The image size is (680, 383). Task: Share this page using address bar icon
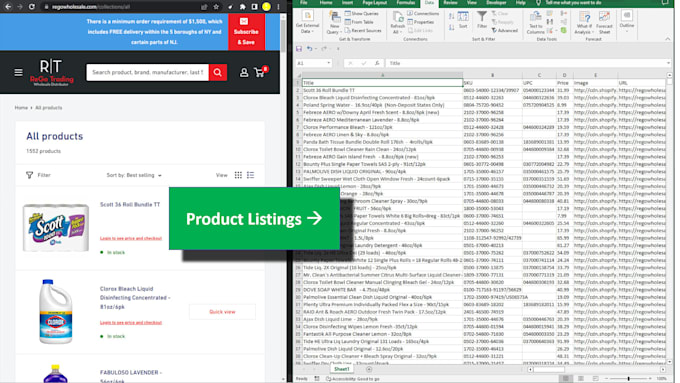click(x=204, y=7)
